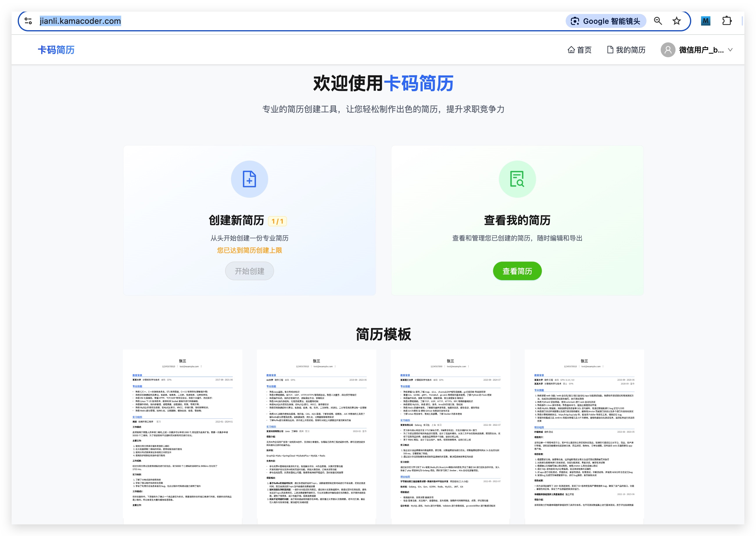The image size is (756, 536).
Task: Open 我的简历 in the navigation
Action: point(626,50)
